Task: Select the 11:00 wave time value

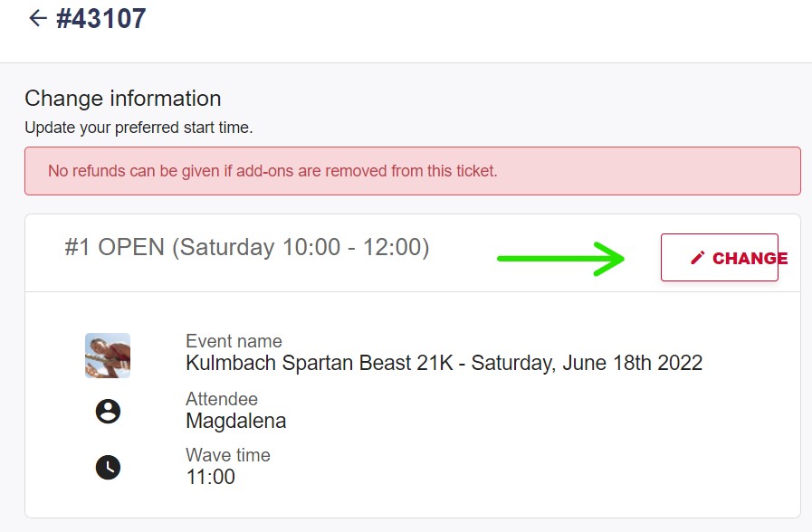Action: pyautogui.click(x=210, y=477)
